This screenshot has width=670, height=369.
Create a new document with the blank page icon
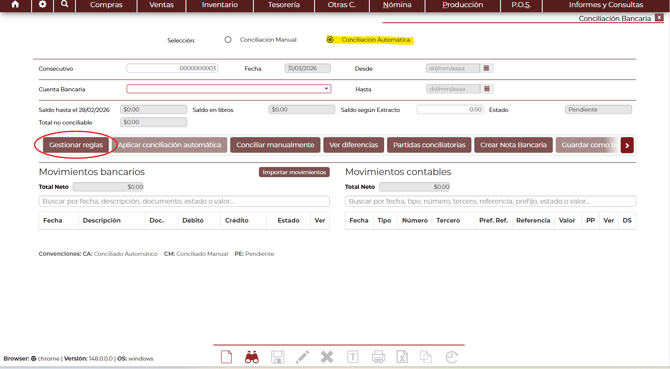226,357
